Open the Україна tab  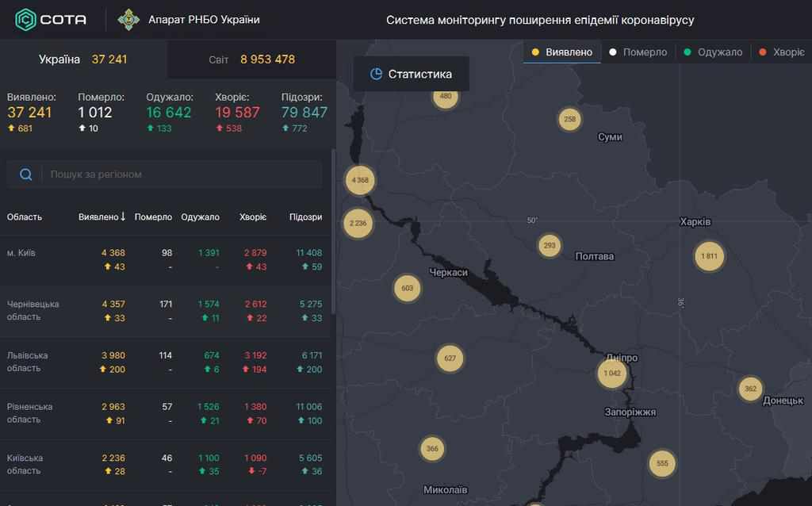pyautogui.click(x=83, y=59)
